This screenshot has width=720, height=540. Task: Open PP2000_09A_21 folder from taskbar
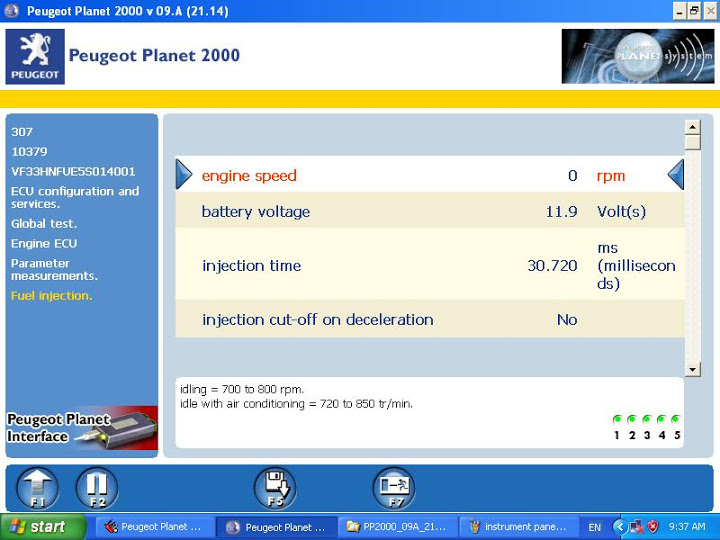click(x=397, y=527)
